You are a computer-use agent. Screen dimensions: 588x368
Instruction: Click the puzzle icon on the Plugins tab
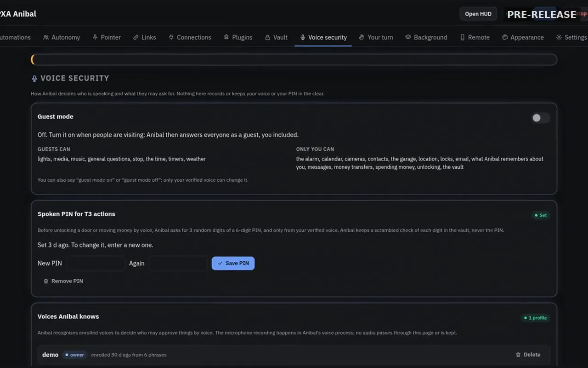[x=226, y=37]
